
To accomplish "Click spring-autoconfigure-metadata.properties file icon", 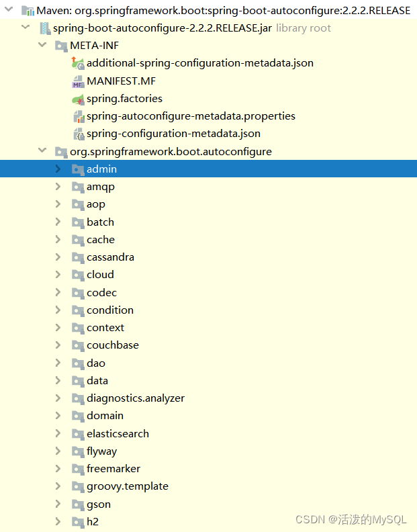I will coord(79,116).
